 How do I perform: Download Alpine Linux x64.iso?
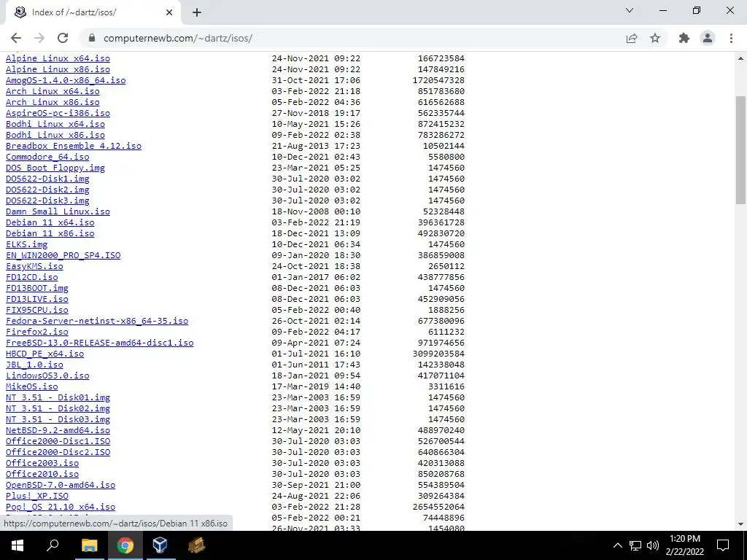click(58, 58)
